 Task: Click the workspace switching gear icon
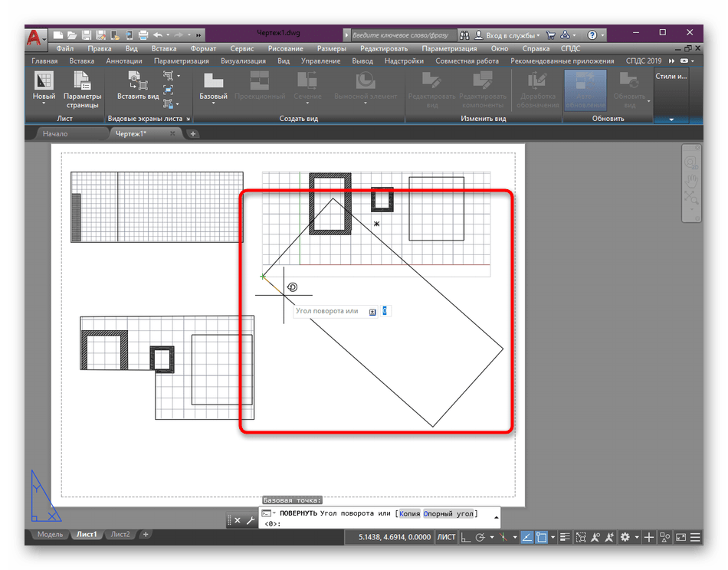(625, 537)
